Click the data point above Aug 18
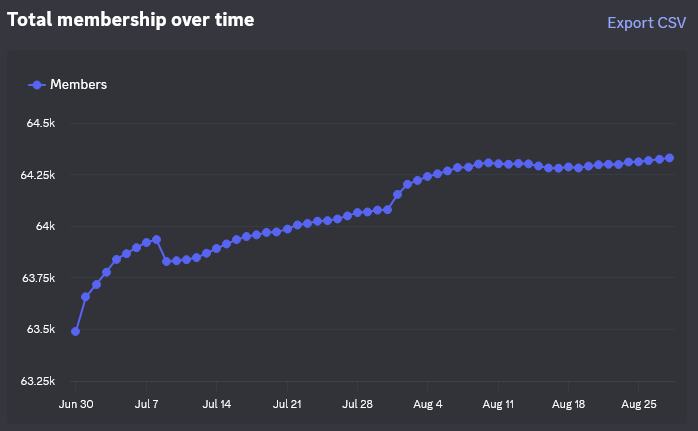 click(568, 167)
